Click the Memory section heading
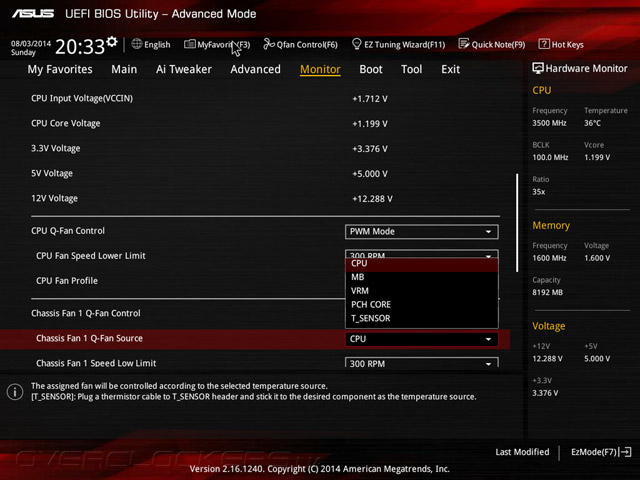Viewport: 640px width, 480px height. click(551, 225)
